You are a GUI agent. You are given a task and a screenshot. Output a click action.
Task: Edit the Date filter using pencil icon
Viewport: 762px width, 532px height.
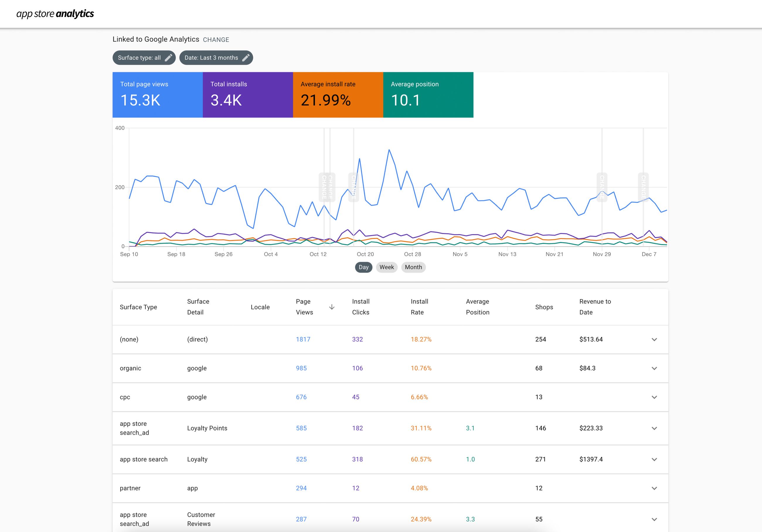coord(246,57)
